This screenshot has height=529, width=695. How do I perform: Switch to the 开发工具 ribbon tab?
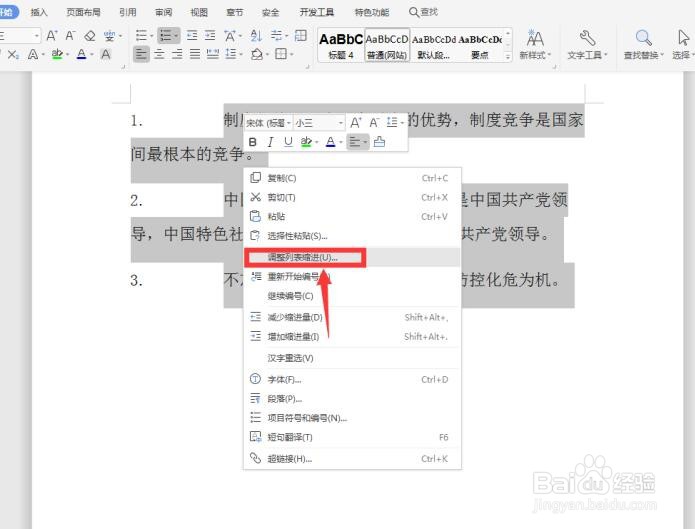[317, 12]
